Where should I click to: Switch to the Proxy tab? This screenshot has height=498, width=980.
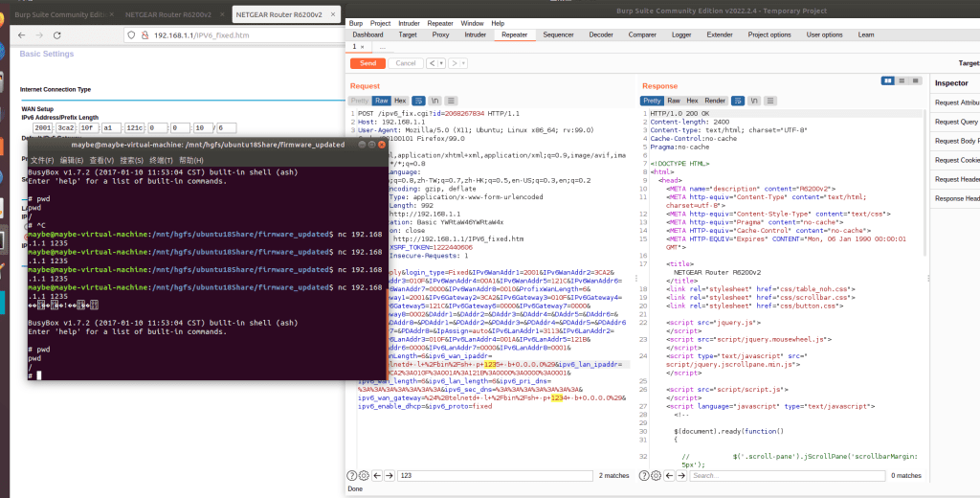440,35
